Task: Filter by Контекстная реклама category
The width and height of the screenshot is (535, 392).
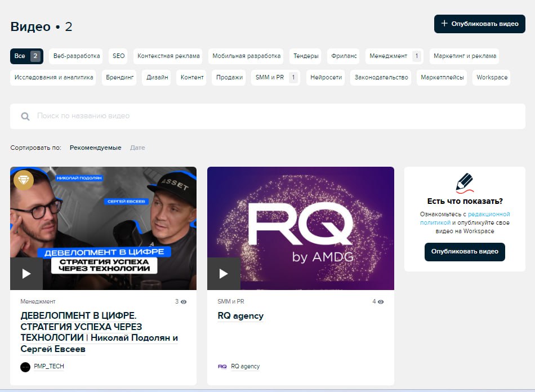Action: (168, 56)
